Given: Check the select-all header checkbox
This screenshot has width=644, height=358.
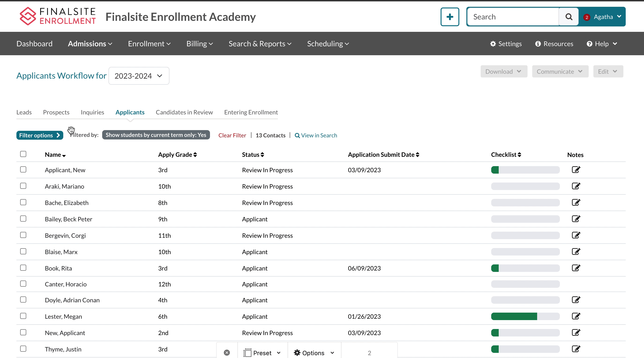Looking at the screenshot, I should click(x=23, y=154).
